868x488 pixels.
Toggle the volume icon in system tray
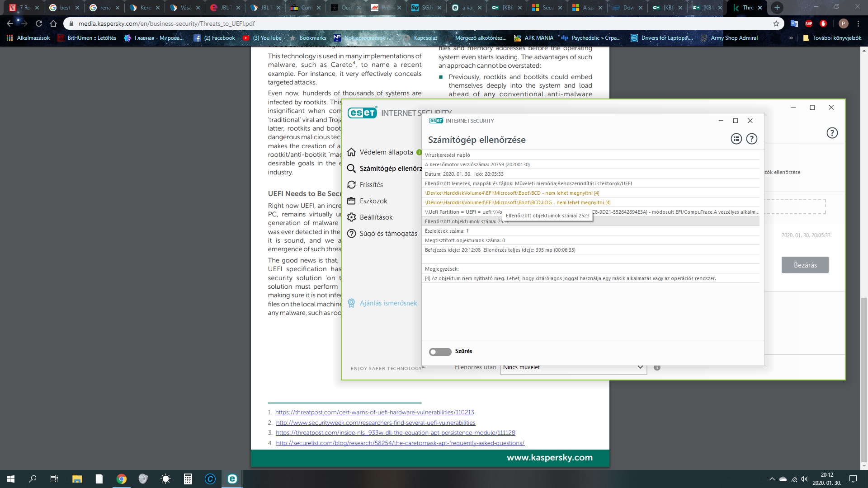click(805, 479)
